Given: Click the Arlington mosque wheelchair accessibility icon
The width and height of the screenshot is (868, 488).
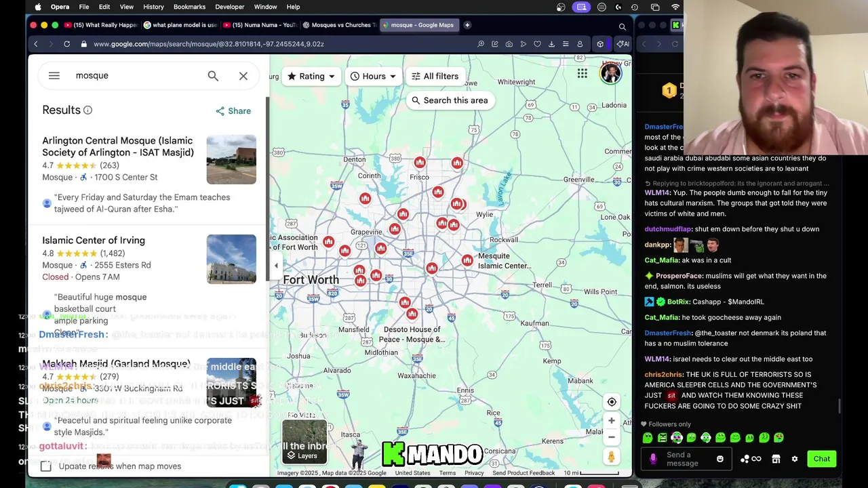Looking at the screenshot, I should point(83,177).
